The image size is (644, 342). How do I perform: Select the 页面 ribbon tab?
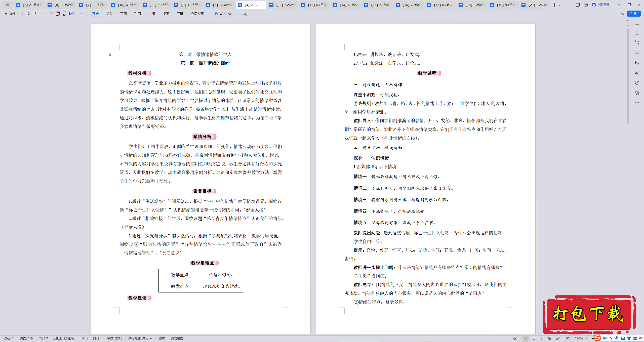pyautogui.click(x=123, y=14)
